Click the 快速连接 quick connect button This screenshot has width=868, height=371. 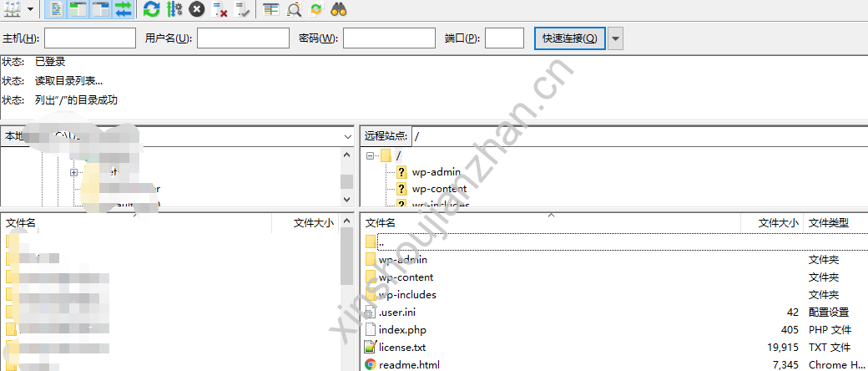click(x=569, y=38)
